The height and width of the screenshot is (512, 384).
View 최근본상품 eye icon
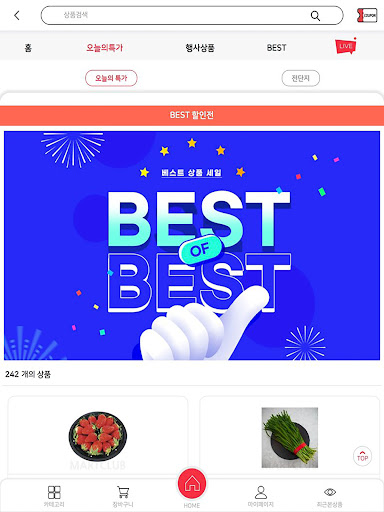click(x=330, y=492)
